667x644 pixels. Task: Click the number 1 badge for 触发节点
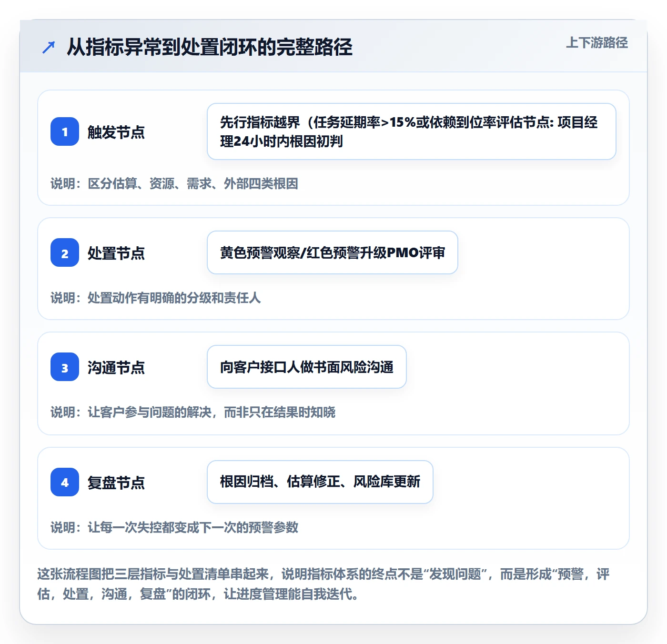(65, 131)
